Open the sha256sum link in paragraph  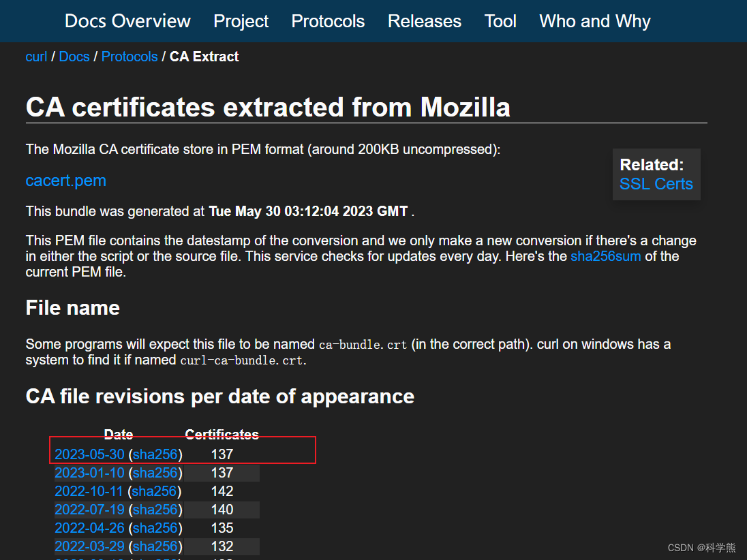tap(605, 256)
